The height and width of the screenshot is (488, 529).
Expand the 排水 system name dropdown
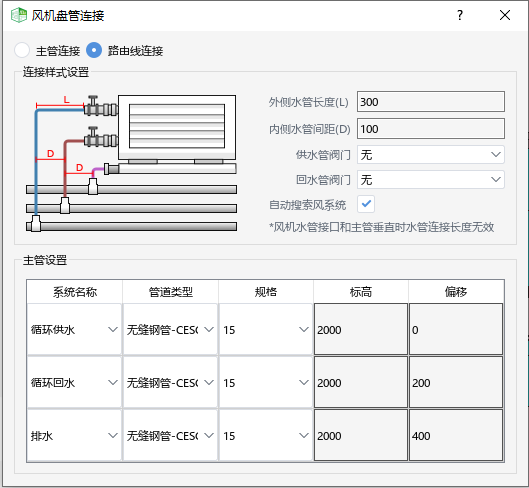point(74,435)
